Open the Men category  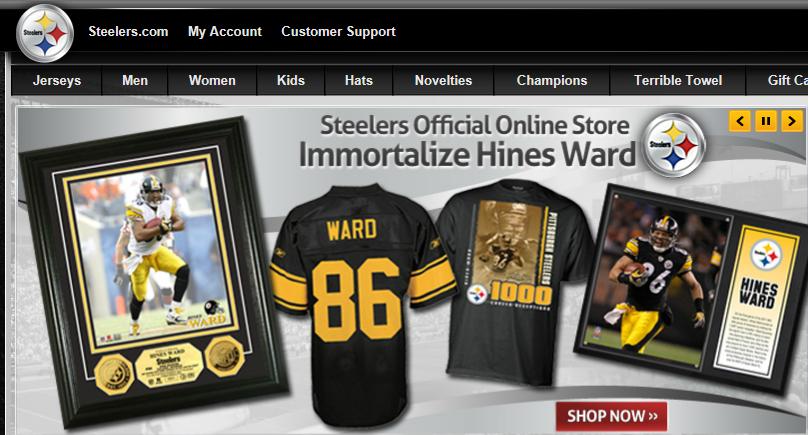tap(135, 80)
